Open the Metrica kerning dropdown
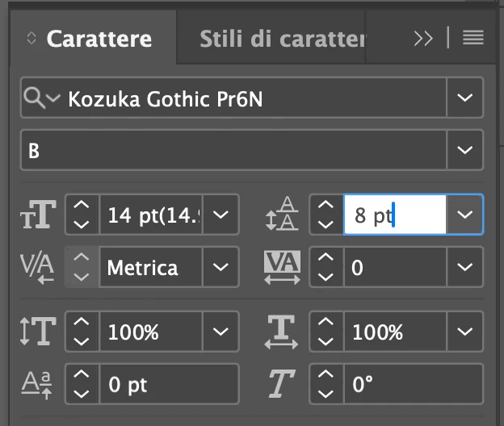The image size is (504, 426). [220, 266]
